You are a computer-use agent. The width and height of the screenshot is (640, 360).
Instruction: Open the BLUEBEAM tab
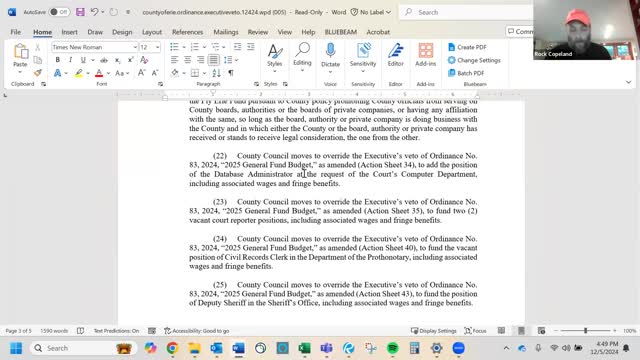pyautogui.click(x=341, y=32)
